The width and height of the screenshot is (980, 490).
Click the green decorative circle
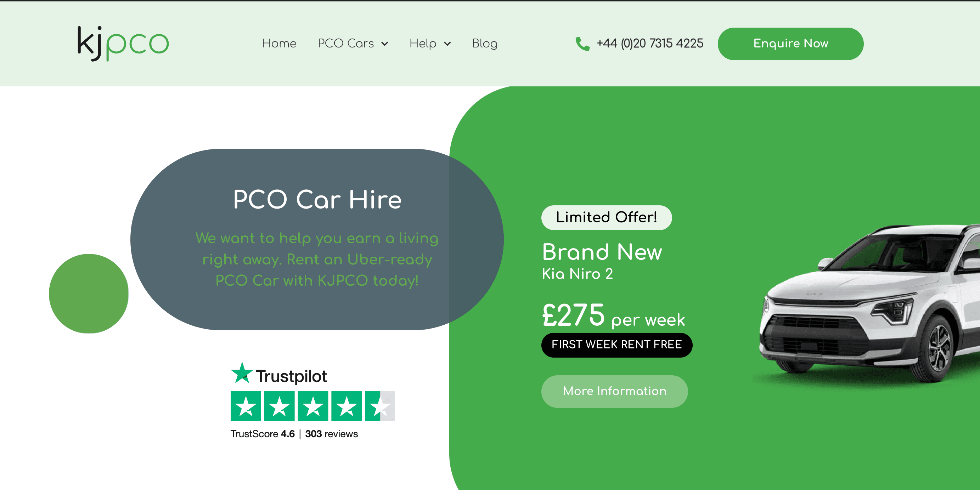[89, 294]
